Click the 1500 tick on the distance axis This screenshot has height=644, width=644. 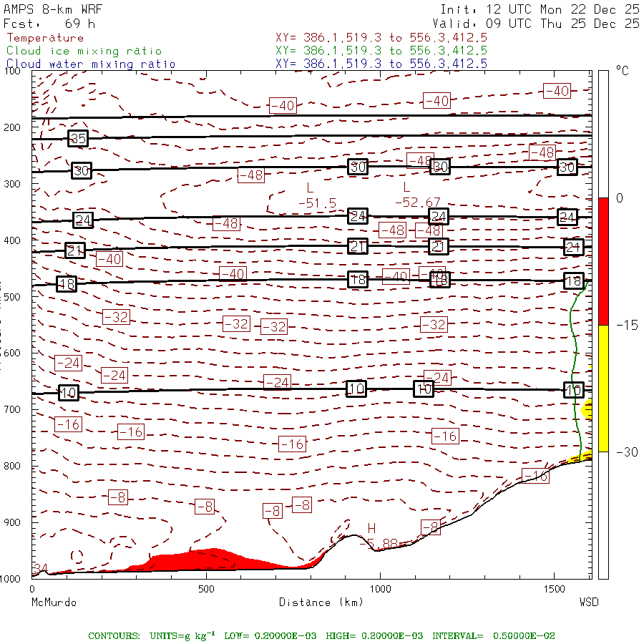[555, 589]
